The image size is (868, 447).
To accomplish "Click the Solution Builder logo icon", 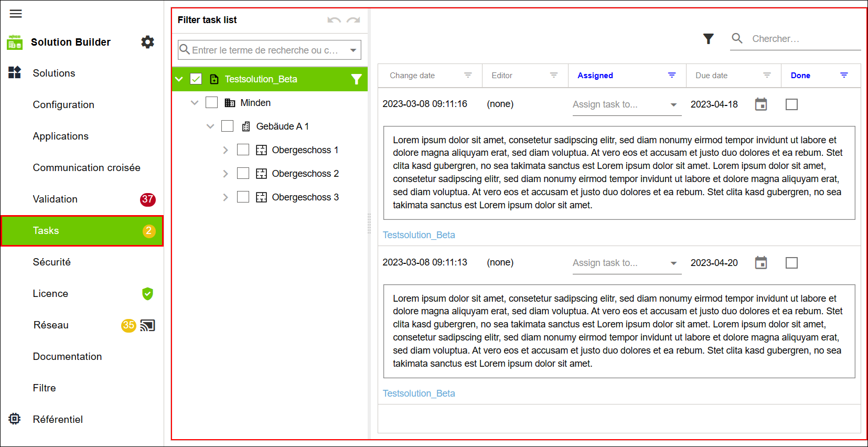I will click(15, 42).
